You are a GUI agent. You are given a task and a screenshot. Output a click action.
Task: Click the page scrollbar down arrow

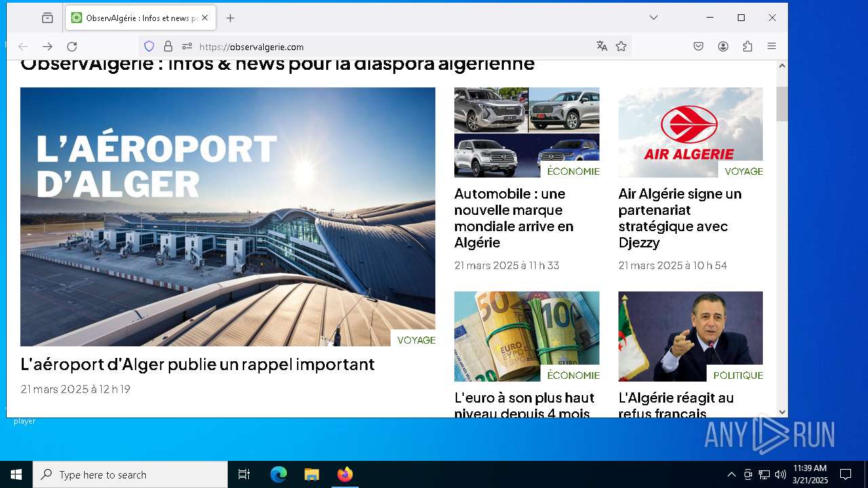[782, 411]
